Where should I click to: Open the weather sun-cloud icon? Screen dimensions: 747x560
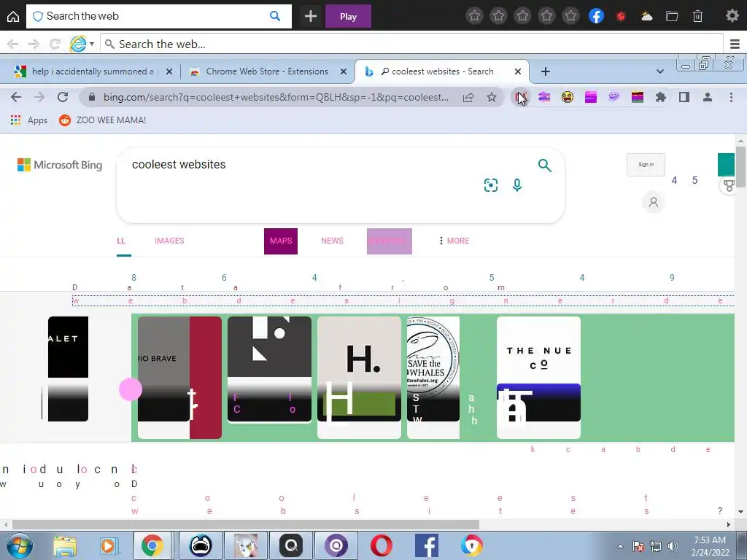click(x=646, y=16)
